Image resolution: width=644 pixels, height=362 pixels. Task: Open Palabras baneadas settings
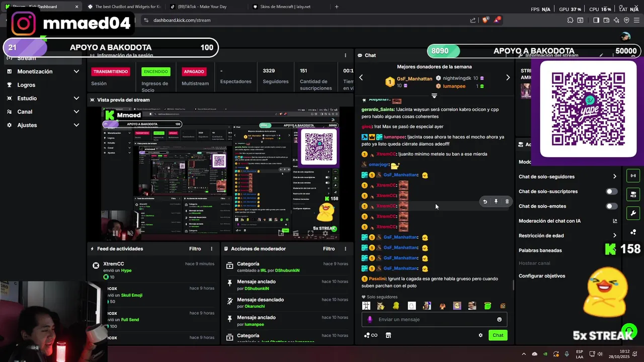540,250
